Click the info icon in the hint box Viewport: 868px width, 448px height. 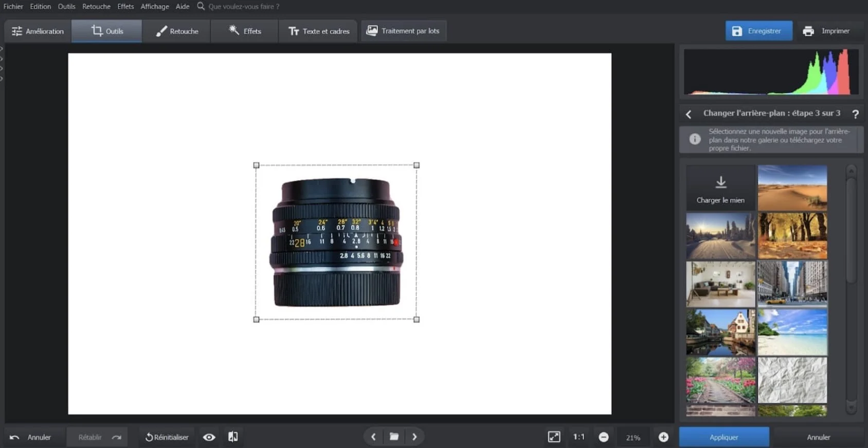click(x=695, y=139)
